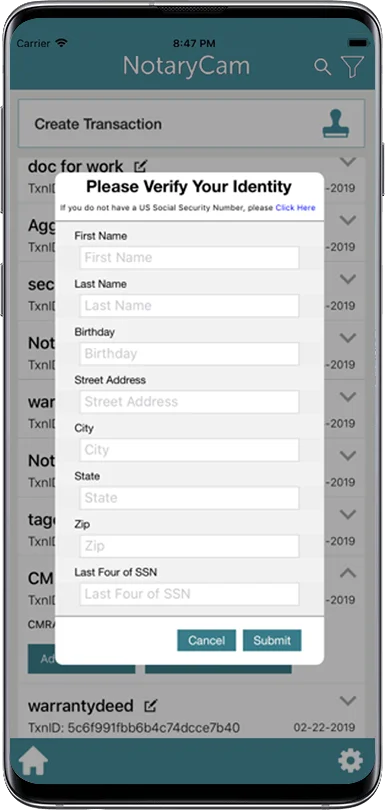This screenshot has height=810, width=385.
Task: Edit the 'warrantydeed' transaction name icon
Action: point(150,705)
